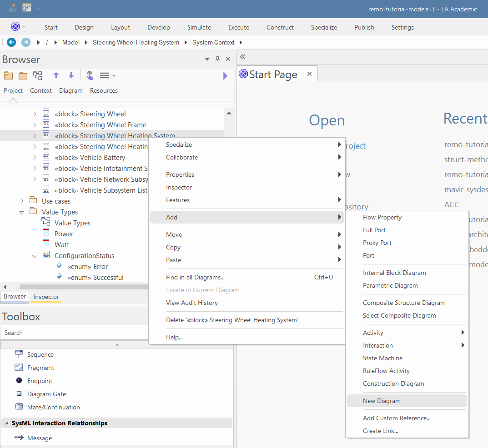Close the Start Page tab
Viewport: 488px width, 448px height.
point(309,74)
